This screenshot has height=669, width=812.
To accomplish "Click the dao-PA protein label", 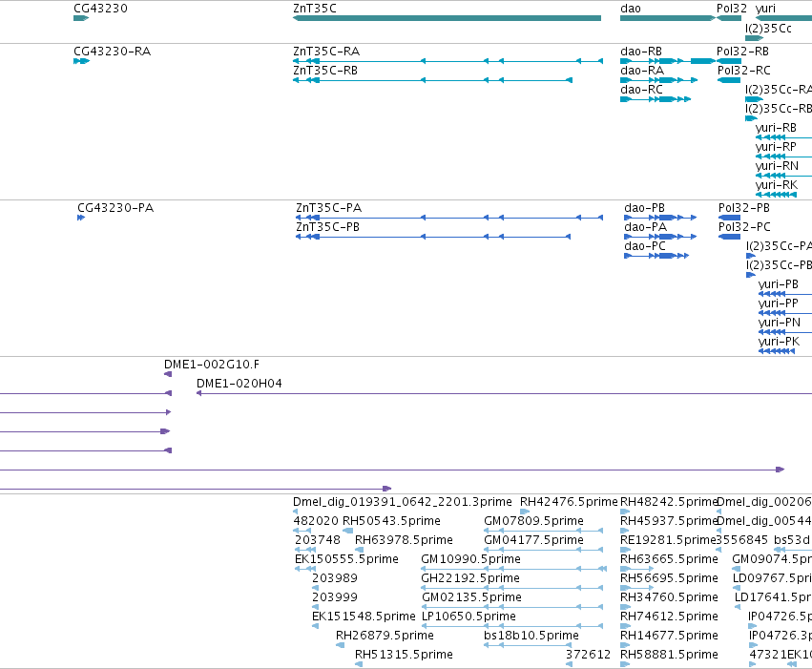I will pyautogui.click(x=645, y=227).
